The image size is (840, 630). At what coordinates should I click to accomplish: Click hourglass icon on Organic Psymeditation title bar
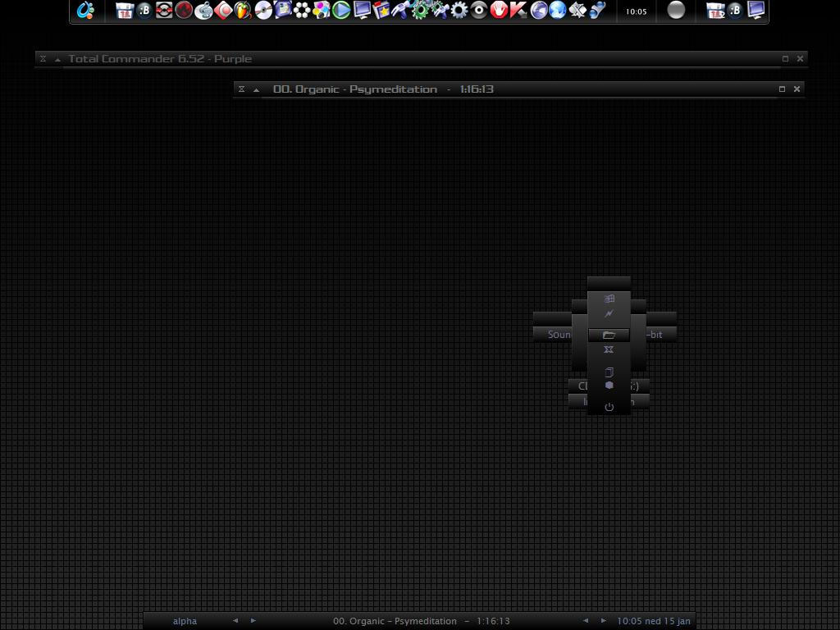point(242,89)
